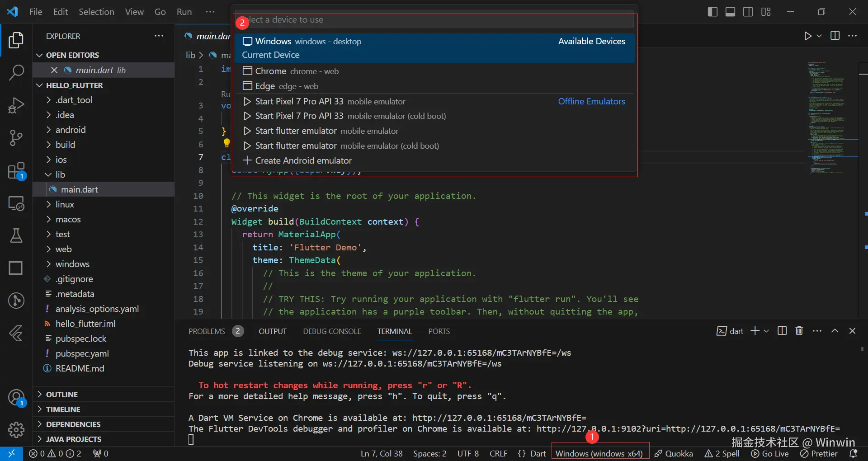Toggle the secondary side bar layout button

(x=748, y=12)
